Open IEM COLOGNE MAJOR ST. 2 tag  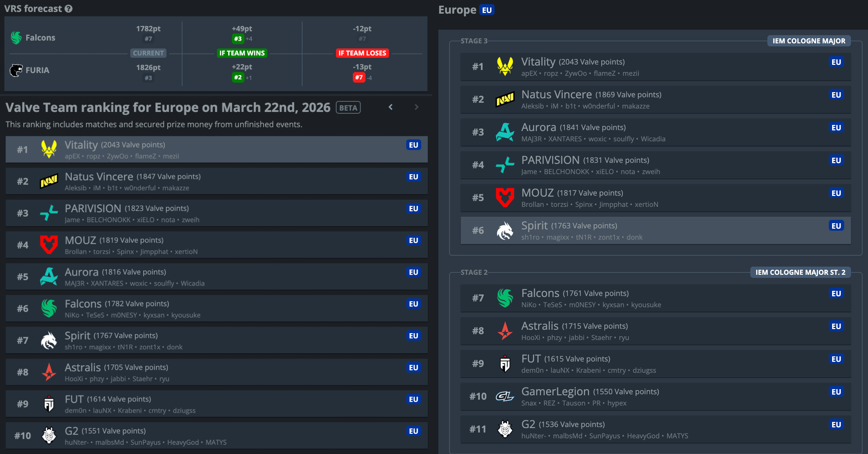(x=800, y=272)
